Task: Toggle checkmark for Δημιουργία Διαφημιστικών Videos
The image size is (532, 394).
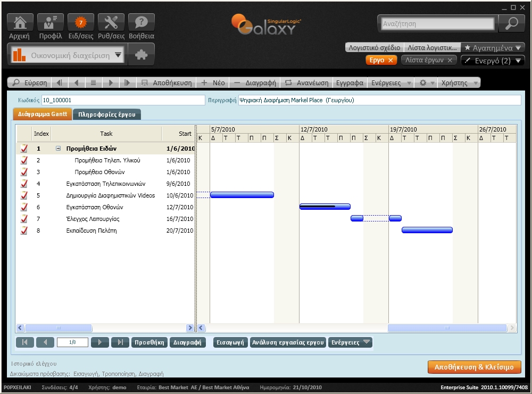Action: [x=24, y=195]
